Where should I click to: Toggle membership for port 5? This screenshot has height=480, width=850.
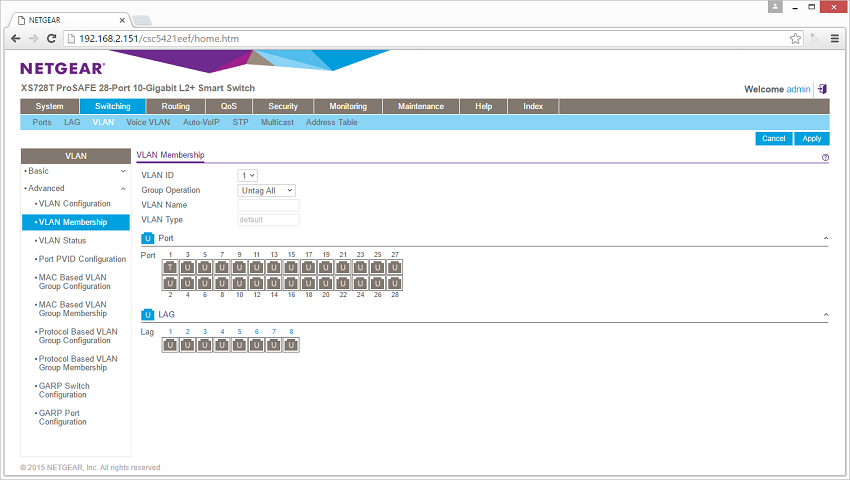(205, 267)
